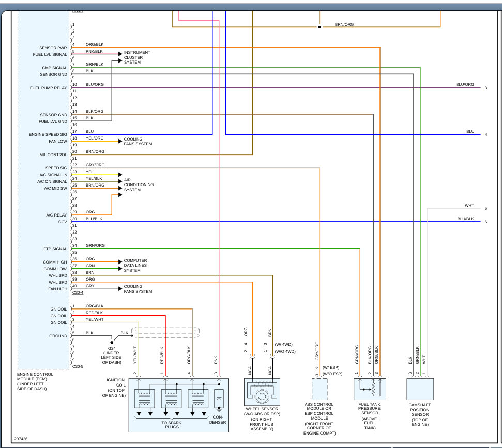Click the COMM HIGH pin label
This screenshot has height=448, width=502.
55,262
